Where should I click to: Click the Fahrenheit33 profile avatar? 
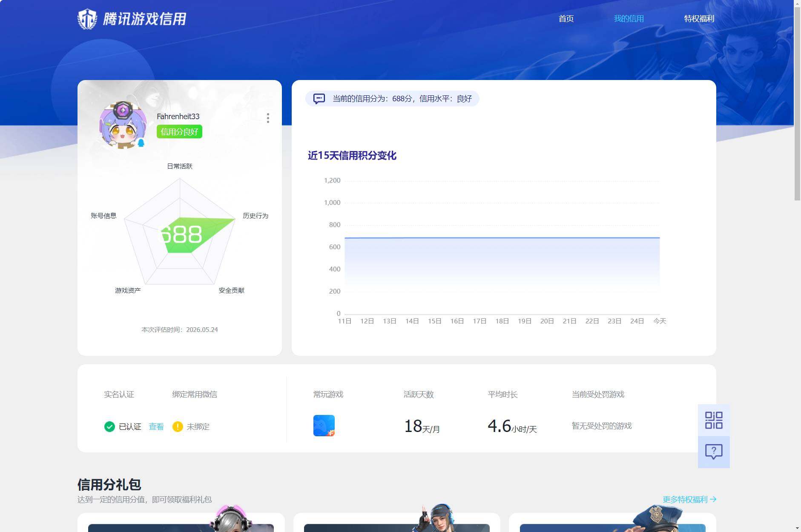click(x=123, y=125)
